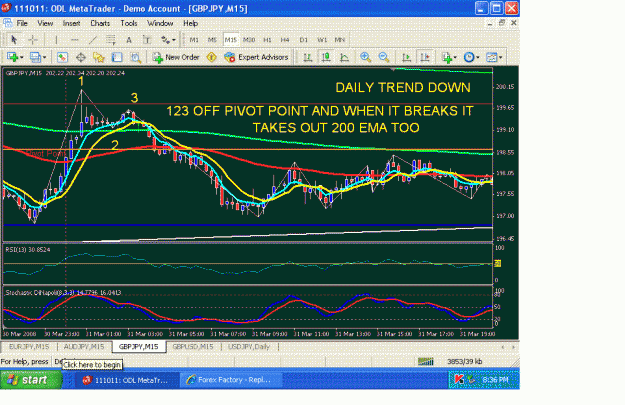625x405 pixels.
Task: Select the M15 timeframe button
Action: 230,40
